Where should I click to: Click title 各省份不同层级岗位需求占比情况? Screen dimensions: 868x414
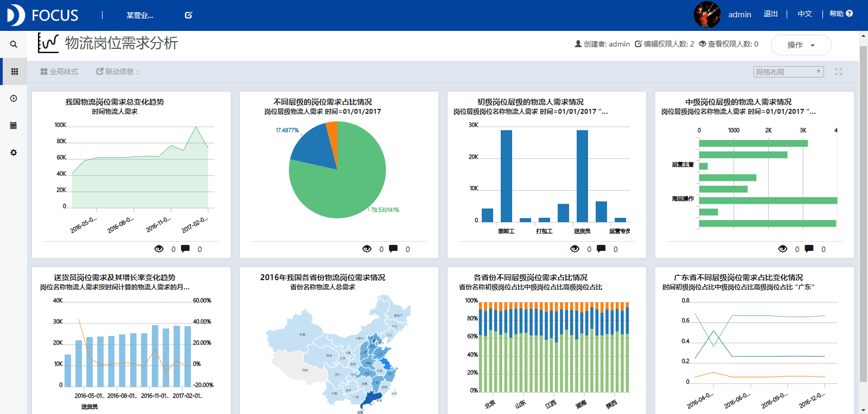(x=531, y=277)
